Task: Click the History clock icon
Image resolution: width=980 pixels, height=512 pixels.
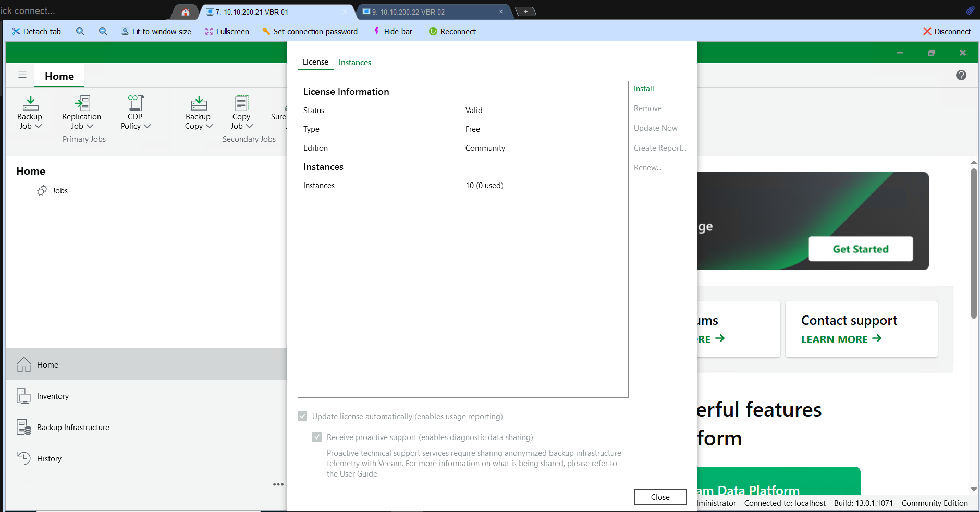Action: [24, 458]
